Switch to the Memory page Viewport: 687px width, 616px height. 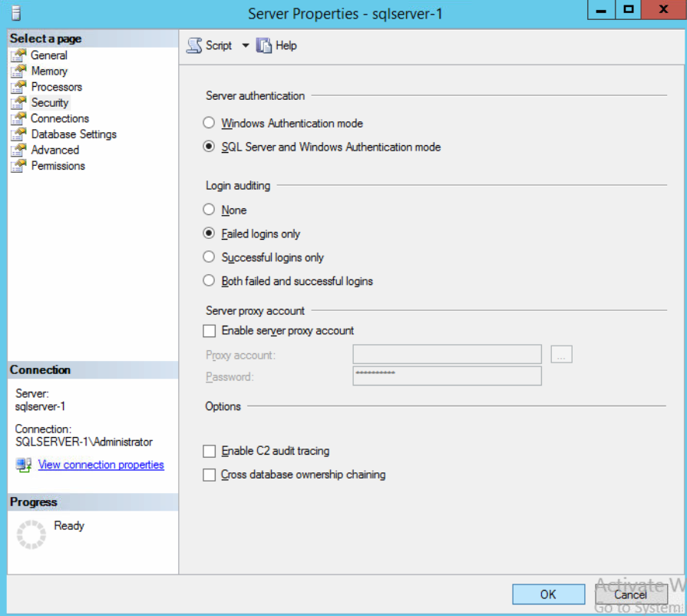[x=49, y=71]
